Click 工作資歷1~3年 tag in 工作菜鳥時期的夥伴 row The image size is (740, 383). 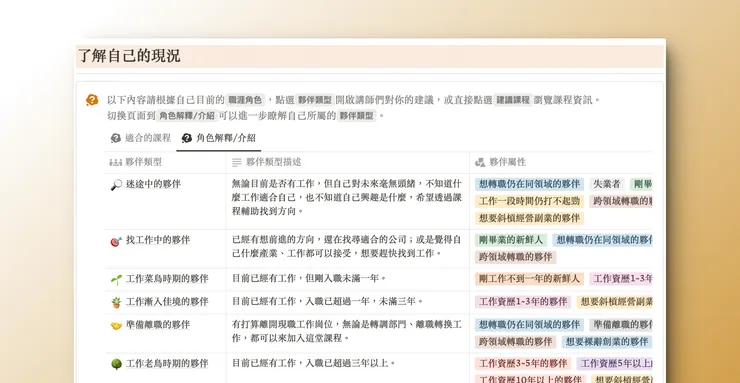click(621, 279)
